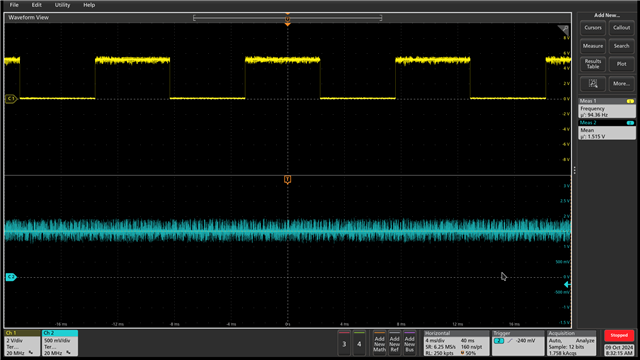Turn on channel 4

click(359, 343)
